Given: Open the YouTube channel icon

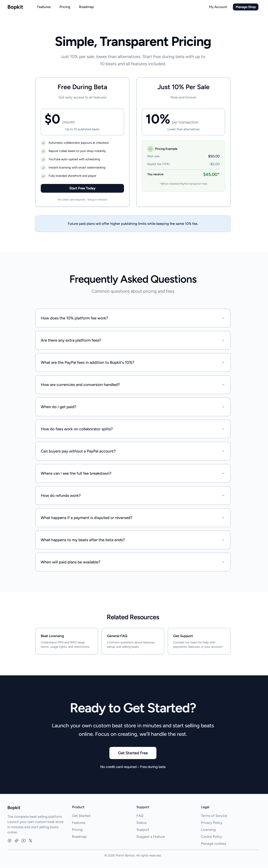Looking at the screenshot, I should point(23,841).
